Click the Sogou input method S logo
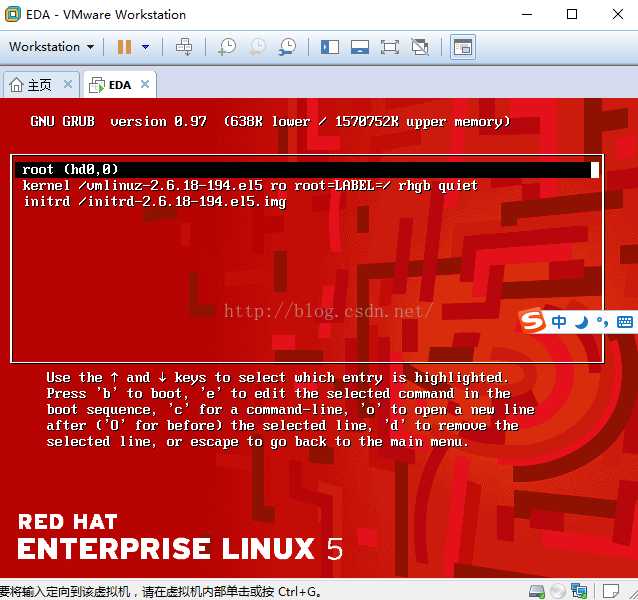This screenshot has width=638, height=600. pos(533,321)
